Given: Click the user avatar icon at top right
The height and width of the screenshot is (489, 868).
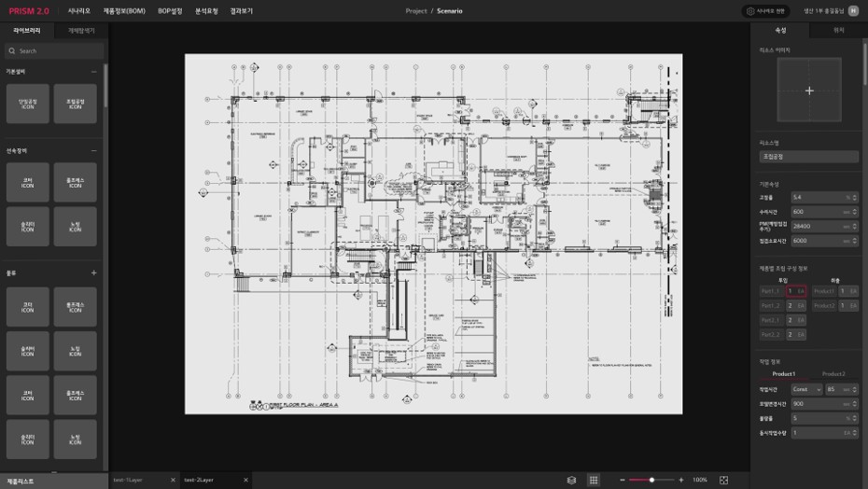Looking at the screenshot, I should (853, 11).
